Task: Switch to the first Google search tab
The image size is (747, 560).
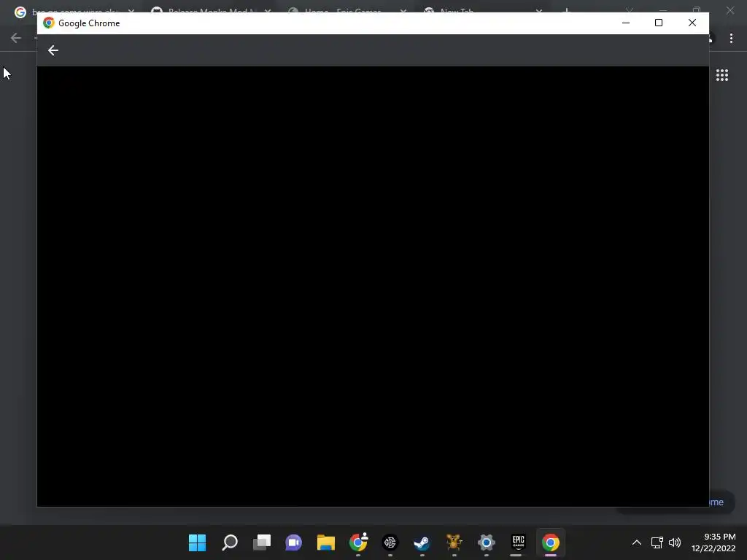Action: point(74,10)
